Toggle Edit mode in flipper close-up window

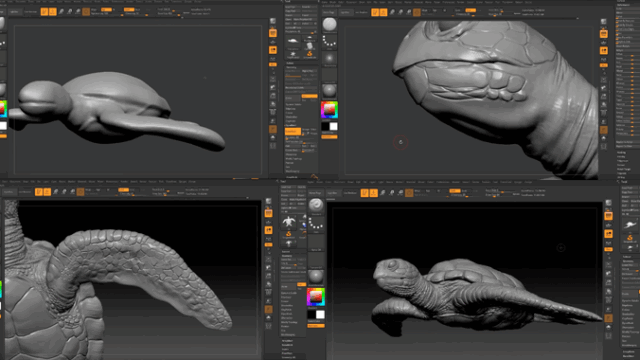(x=38, y=191)
